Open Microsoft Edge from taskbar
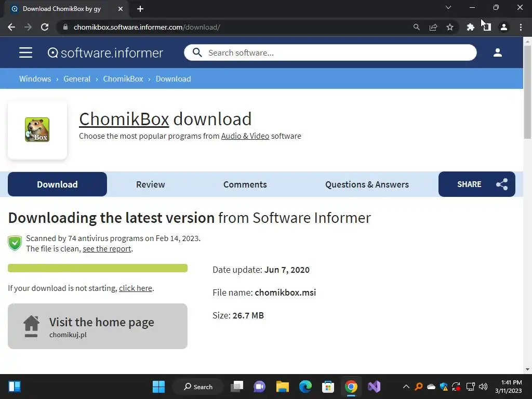 305,387
